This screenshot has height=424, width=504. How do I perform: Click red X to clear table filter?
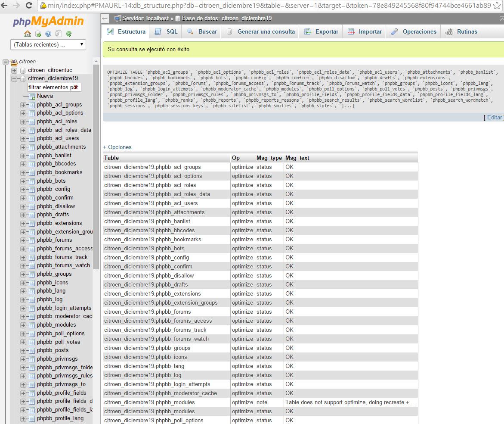coord(75,87)
